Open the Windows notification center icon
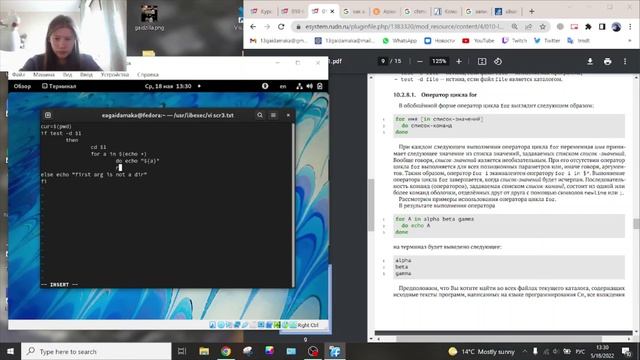Viewport: 640px width, 360px height. [x=626, y=351]
